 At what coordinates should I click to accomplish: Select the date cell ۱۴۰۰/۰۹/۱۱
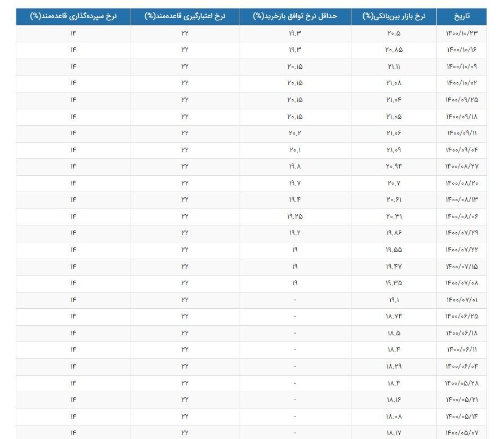pos(462,133)
